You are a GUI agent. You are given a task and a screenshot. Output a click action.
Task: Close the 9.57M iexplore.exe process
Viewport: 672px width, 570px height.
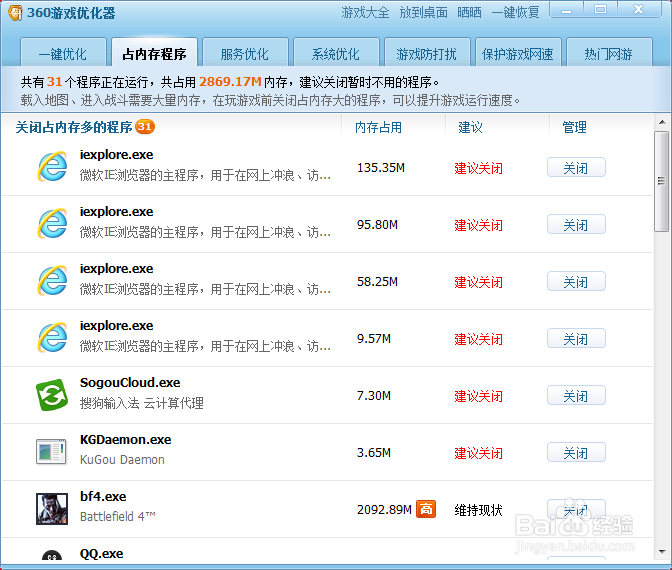(x=576, y=339)
